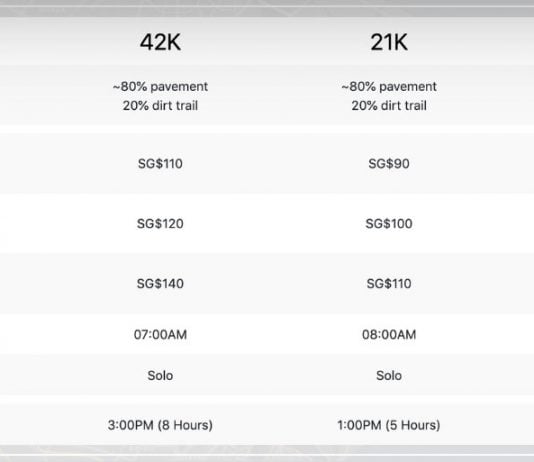Click the Solo entry under 42K
Image resolution: width=534 pixels, height=462 pixels.
tap(160, 376)
